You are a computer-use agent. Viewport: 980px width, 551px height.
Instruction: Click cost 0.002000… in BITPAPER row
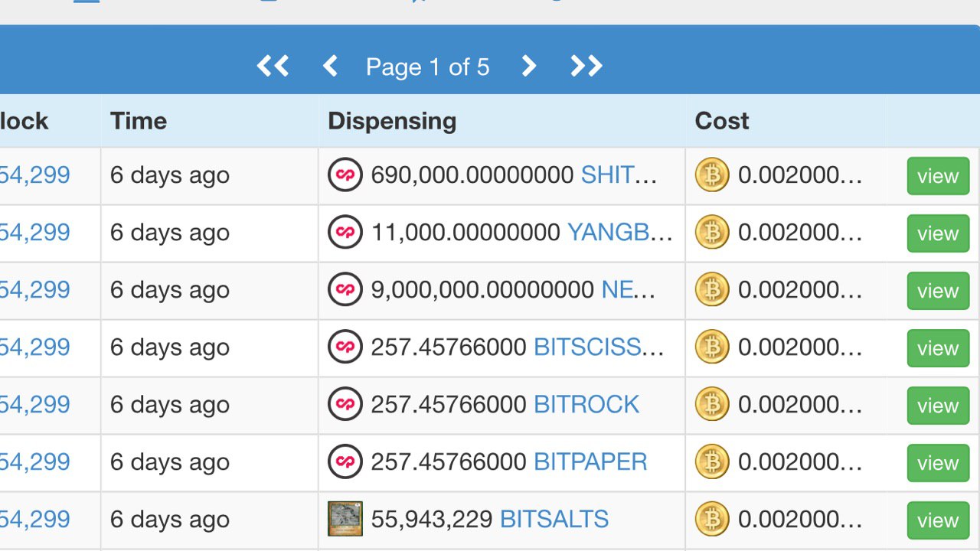point(800,462)
